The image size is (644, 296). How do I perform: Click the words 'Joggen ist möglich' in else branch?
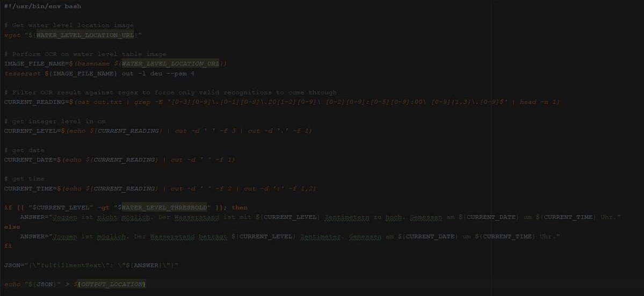(x=90, y=237)
